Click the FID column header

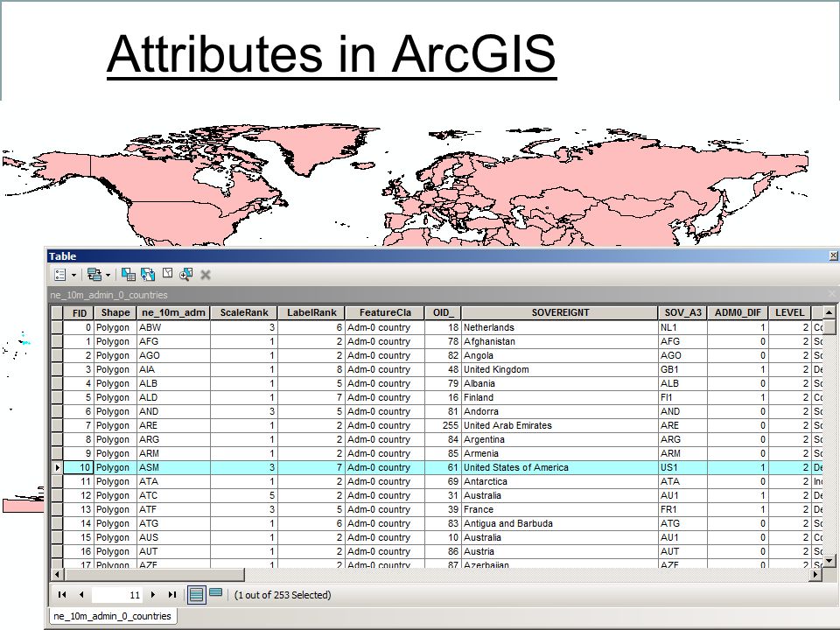click(x=79, y=313)
